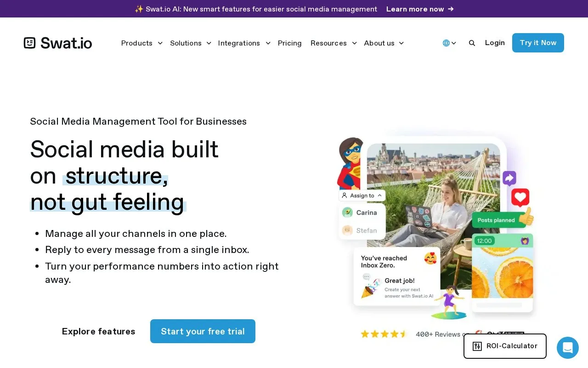Expand the Integrations menu chevron

coord(268,43)
